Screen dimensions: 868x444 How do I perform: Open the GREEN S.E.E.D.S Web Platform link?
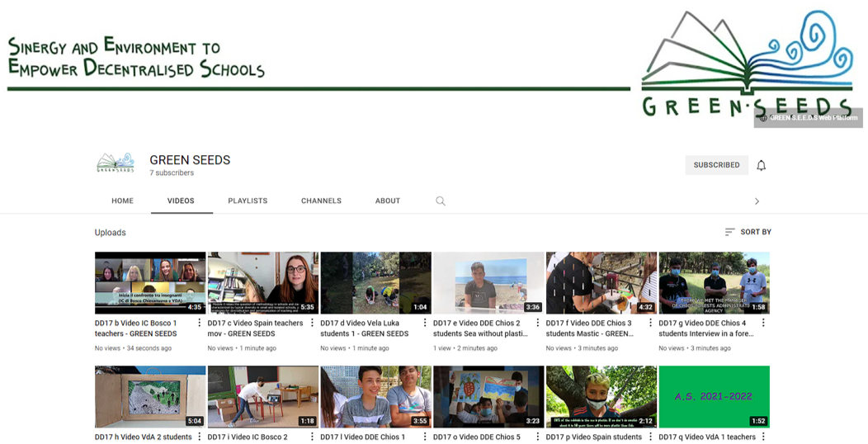point(809,118)
